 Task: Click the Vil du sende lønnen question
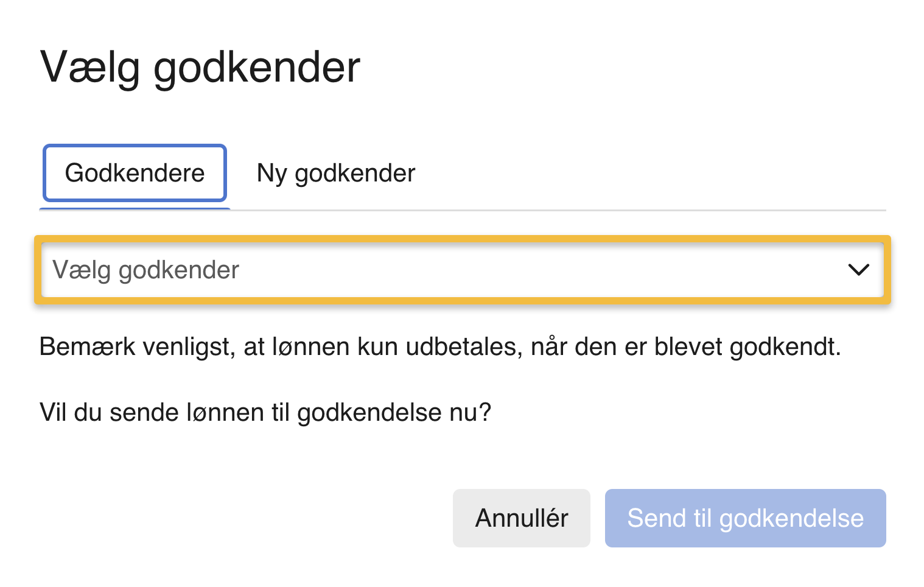[265, 412]
